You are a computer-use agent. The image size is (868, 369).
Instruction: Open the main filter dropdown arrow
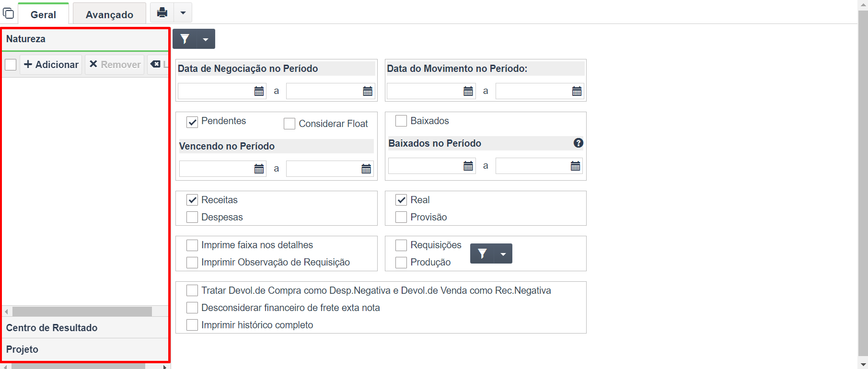pyautogui.click(x=206, y=39)
